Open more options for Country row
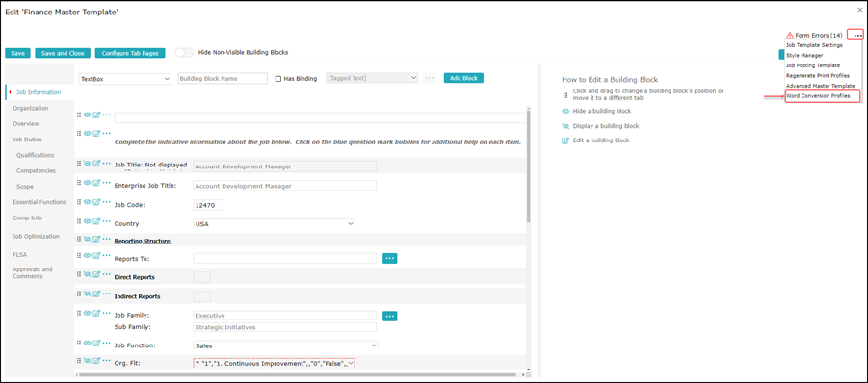The width and height of the screenshot is (868, 383). [x=106, y=221]
